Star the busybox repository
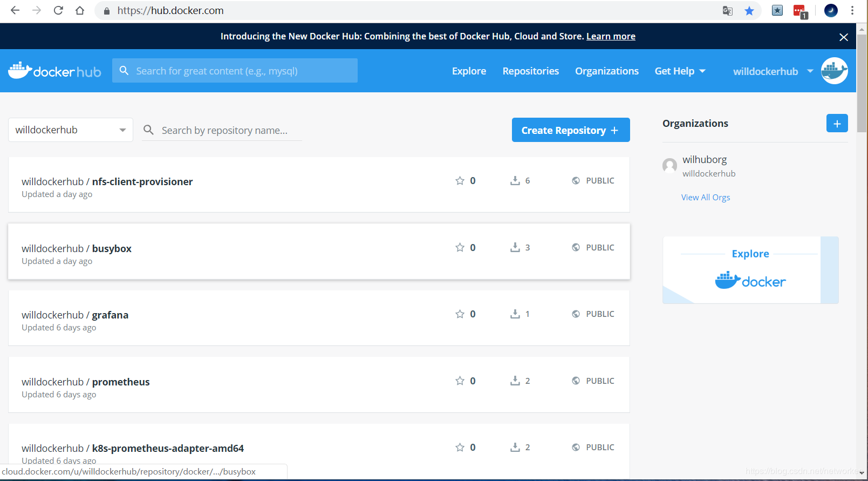The height and width of the screenshot is (481, 868). [x=460, y=248]
